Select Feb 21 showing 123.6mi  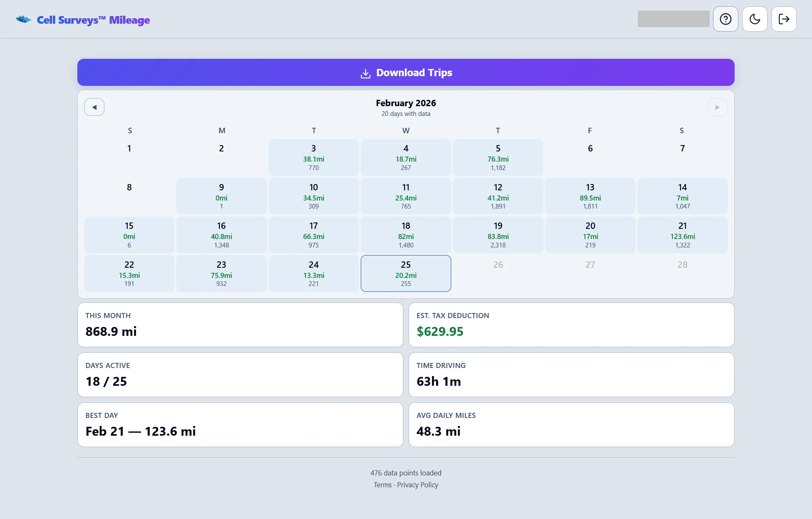point(682,235)
